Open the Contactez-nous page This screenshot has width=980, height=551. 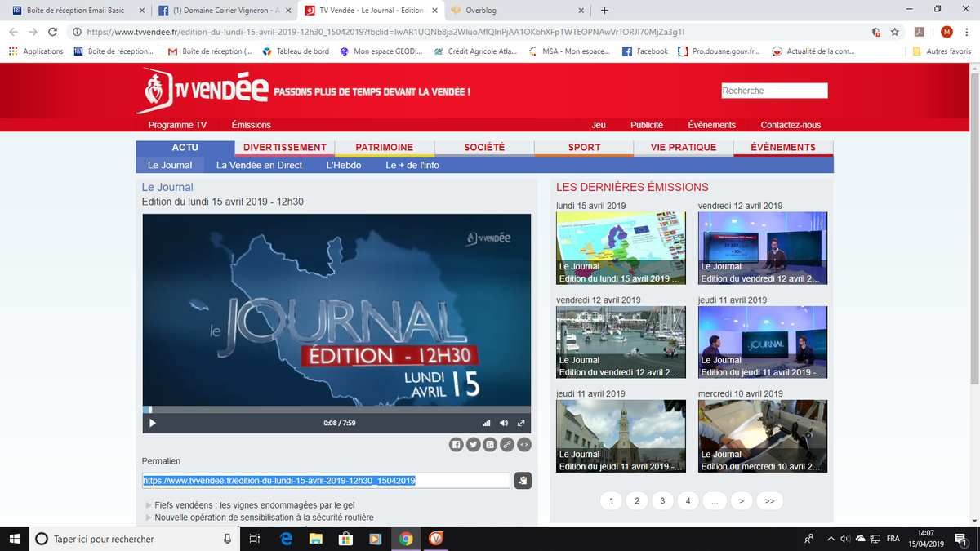point(791,125)
